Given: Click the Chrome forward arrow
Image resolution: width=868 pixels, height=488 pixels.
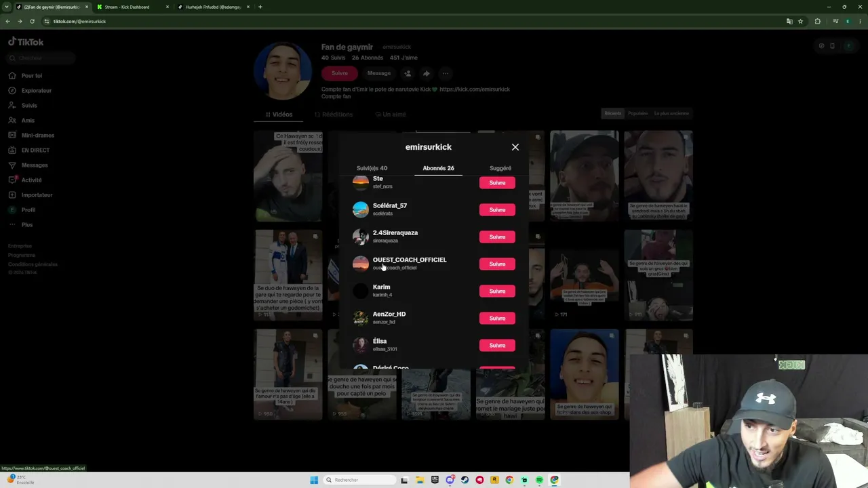Looking at the screenshot, I should [20, 21].
